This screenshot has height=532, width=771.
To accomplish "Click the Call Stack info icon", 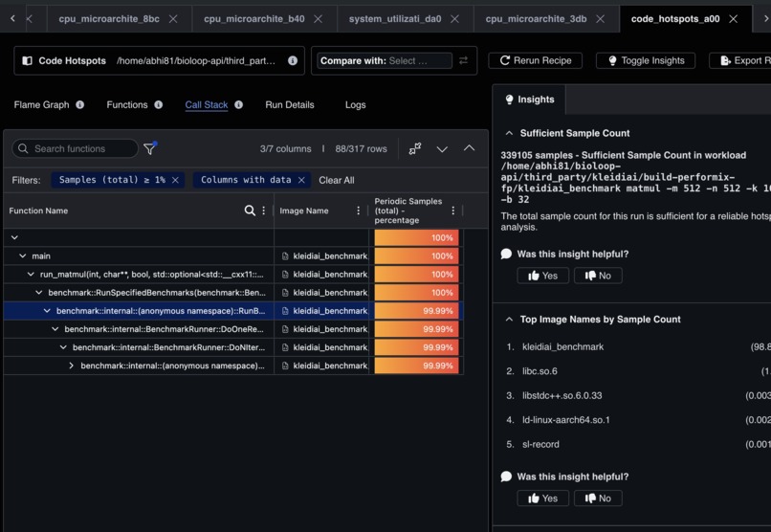I will tap(238, 104).
